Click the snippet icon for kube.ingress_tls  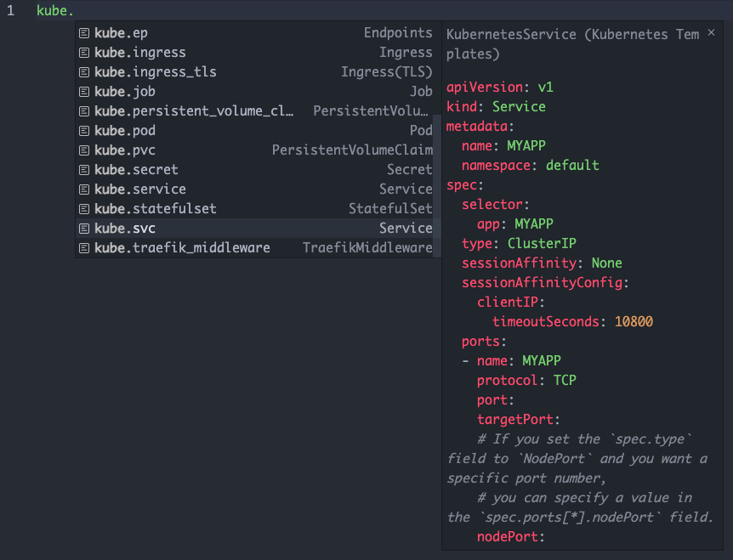[82, 71]
